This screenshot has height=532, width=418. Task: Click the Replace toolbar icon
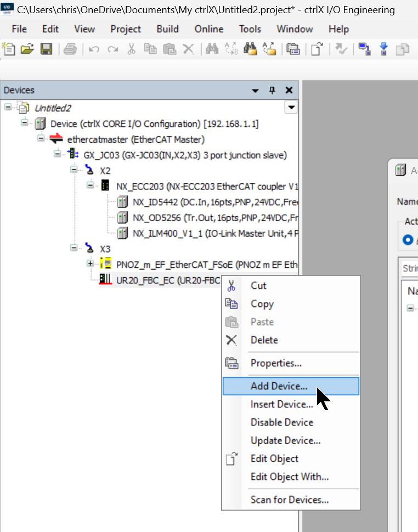point(231,49)
